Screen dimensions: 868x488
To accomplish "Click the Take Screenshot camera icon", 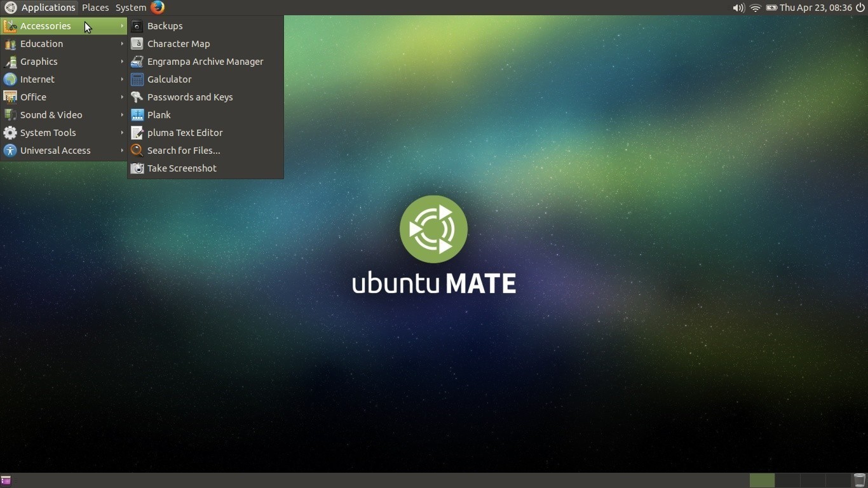I will click(x=137, y=168).
